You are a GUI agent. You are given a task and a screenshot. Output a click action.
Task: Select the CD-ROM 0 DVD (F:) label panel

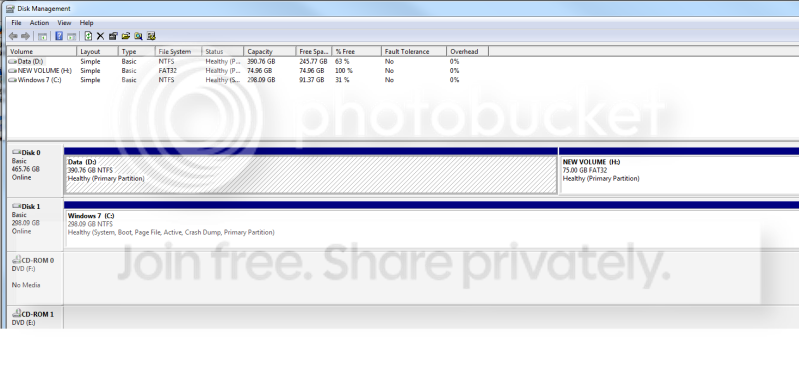coord(35,278)
